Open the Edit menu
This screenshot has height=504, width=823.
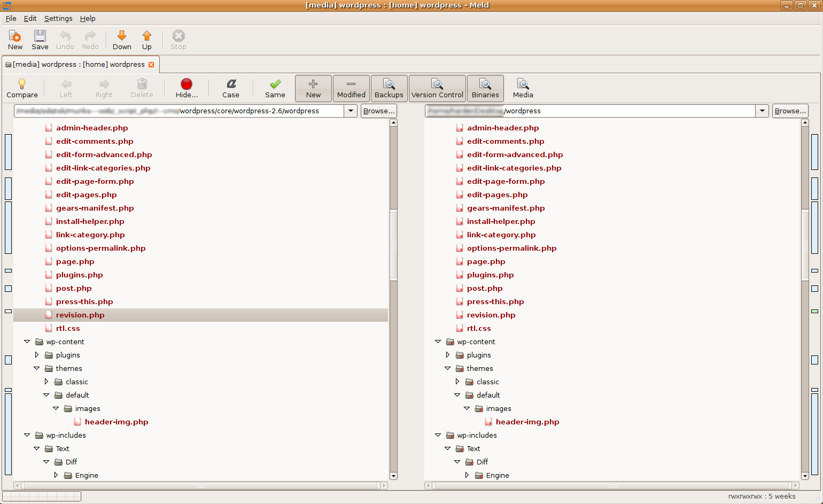click(x=30, y=18)
